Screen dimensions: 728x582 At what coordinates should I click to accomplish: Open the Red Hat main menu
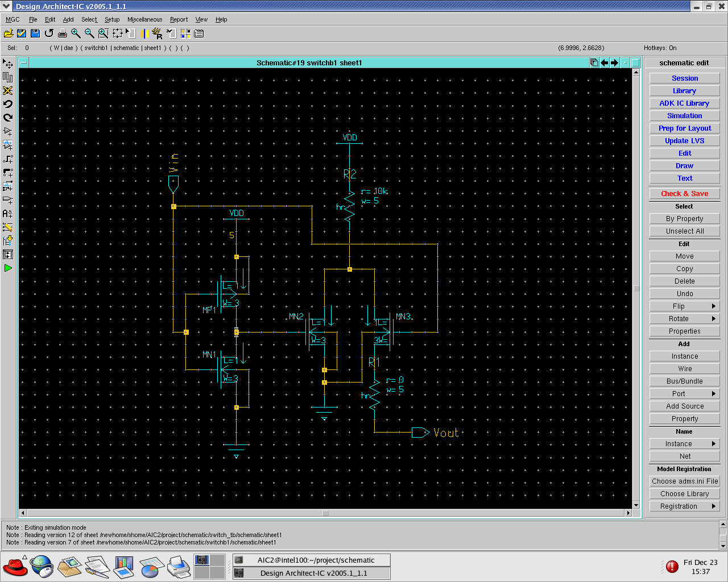(15, 567)
